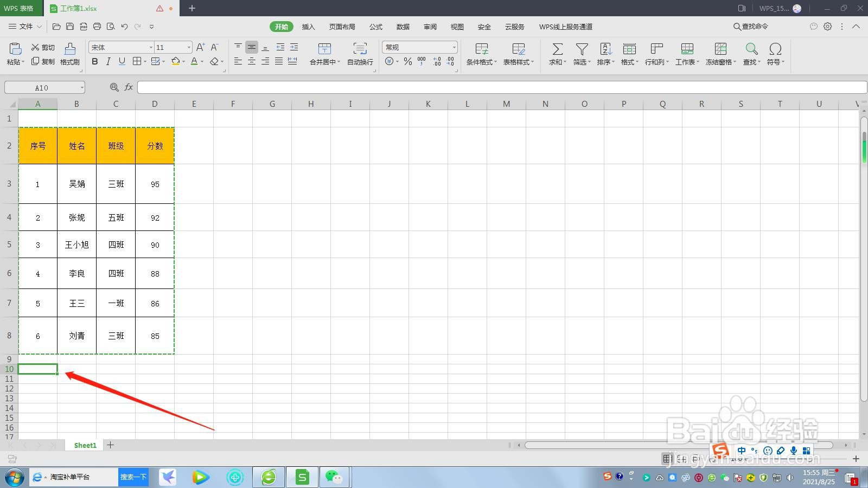The width and height of the screenshot is (868, 488).
Task: Click the Sort 排序 icon
Action: pyautogui.click(x=605, y=49)
